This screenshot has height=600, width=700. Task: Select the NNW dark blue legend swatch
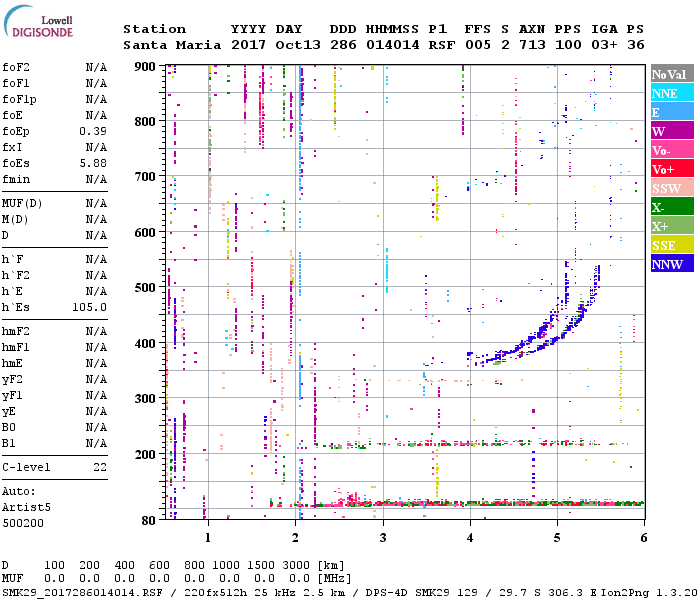click(672, 263)
